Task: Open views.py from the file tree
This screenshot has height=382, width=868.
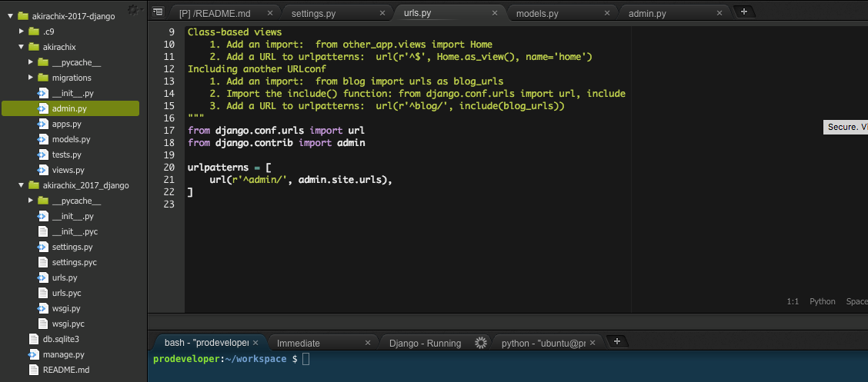Action: 68,170
